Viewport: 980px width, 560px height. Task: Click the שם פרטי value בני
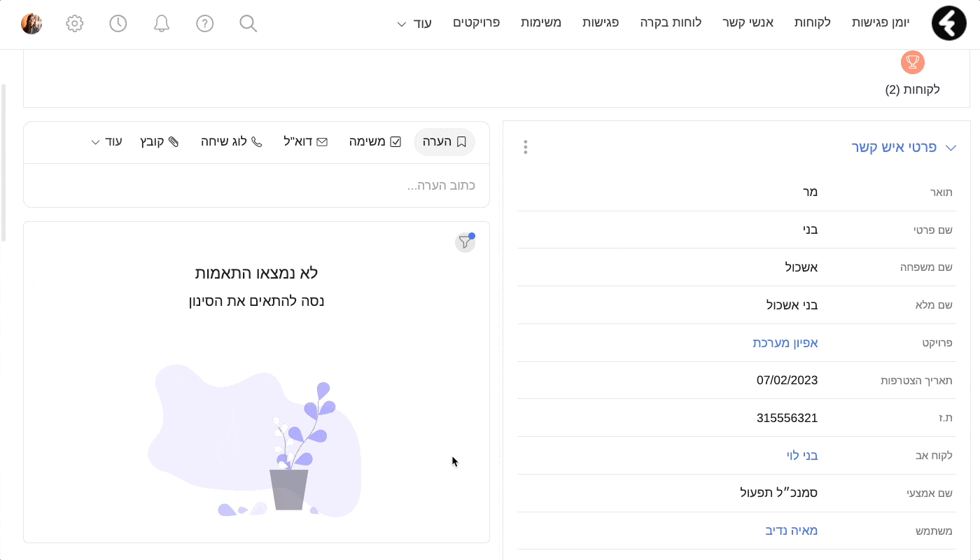(x=810, y=229)
